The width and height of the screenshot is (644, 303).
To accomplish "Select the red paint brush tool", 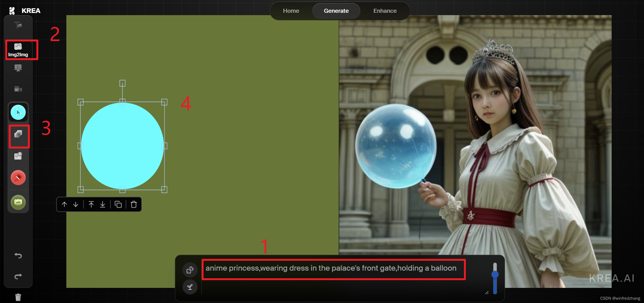I will tap(18, 178).
